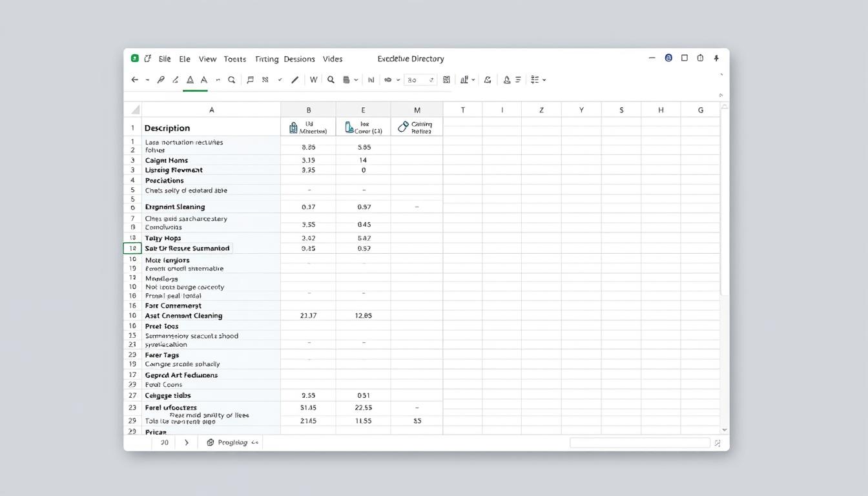The width and height of the screenshot is (868, 496).
Task: Click the first magnifier icon after the A tool
Action: tap(231, 80)
